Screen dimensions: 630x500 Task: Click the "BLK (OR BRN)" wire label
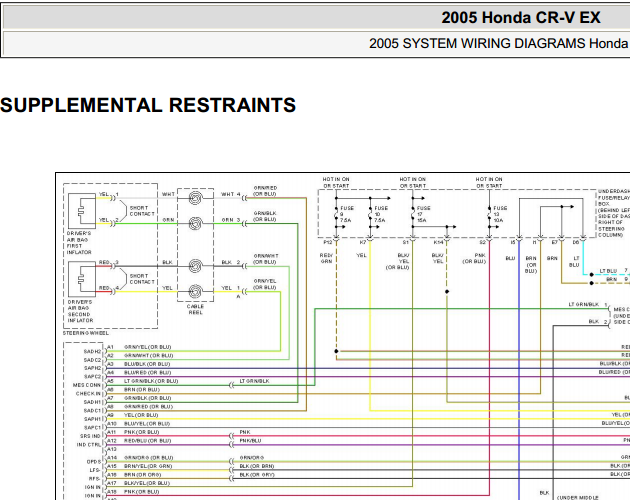coord(256,466)
